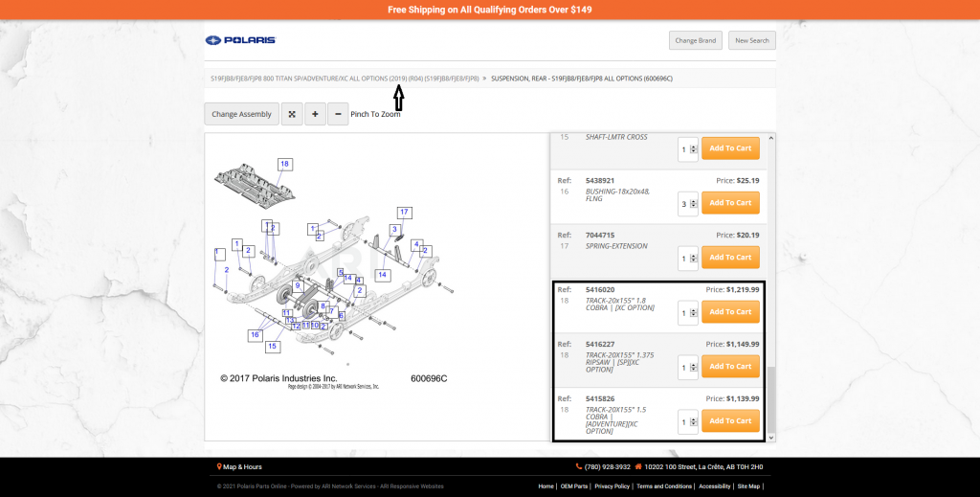The height and width of the screenshot is (497, 980).
Task: Click the Map & Hours pin link
Action: coord(239,466)
